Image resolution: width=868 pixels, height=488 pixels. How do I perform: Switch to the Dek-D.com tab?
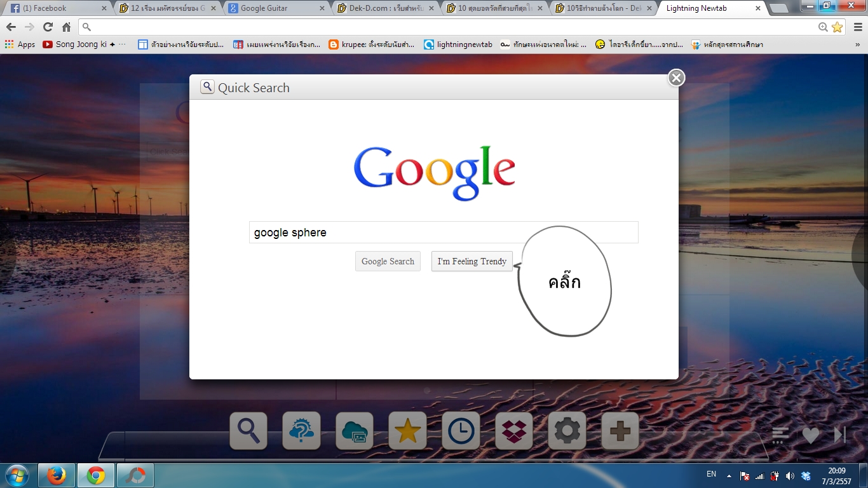(386, 8)
